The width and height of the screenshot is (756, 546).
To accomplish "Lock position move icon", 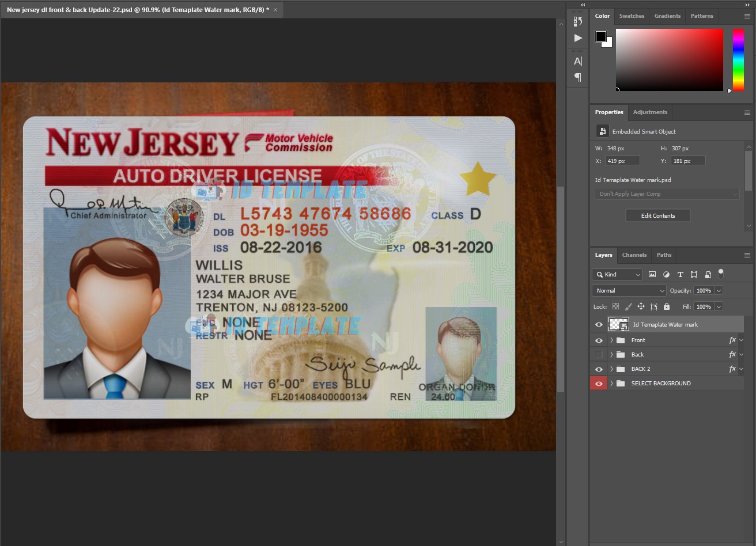I will point(641,307).
